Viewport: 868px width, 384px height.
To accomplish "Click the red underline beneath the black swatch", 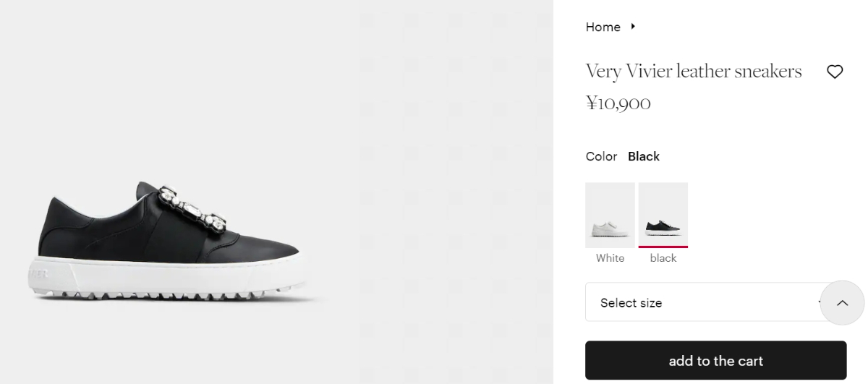I will pos(663,247).
